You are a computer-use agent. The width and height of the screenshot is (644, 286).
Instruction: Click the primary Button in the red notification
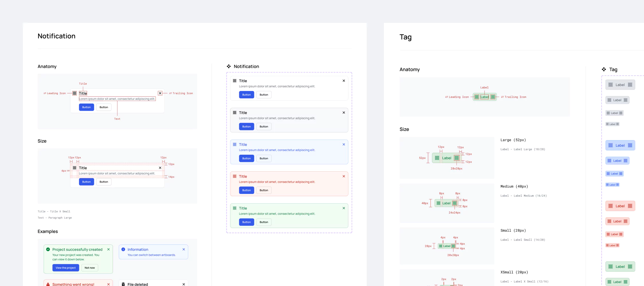click(x=247, y=190)
